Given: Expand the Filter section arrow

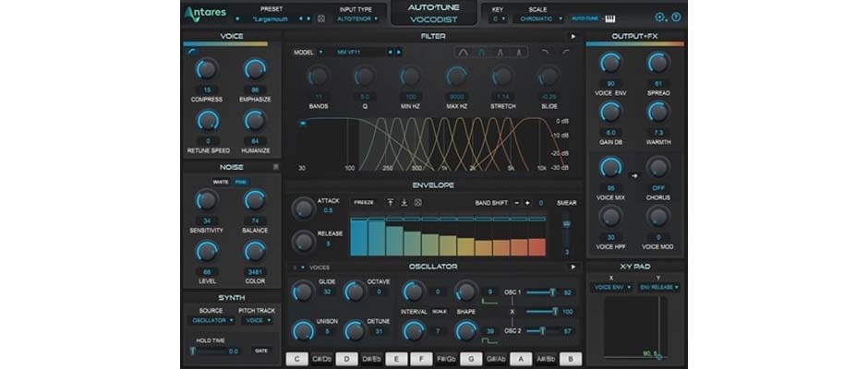Looking at the screenshot, I should 573,37.
